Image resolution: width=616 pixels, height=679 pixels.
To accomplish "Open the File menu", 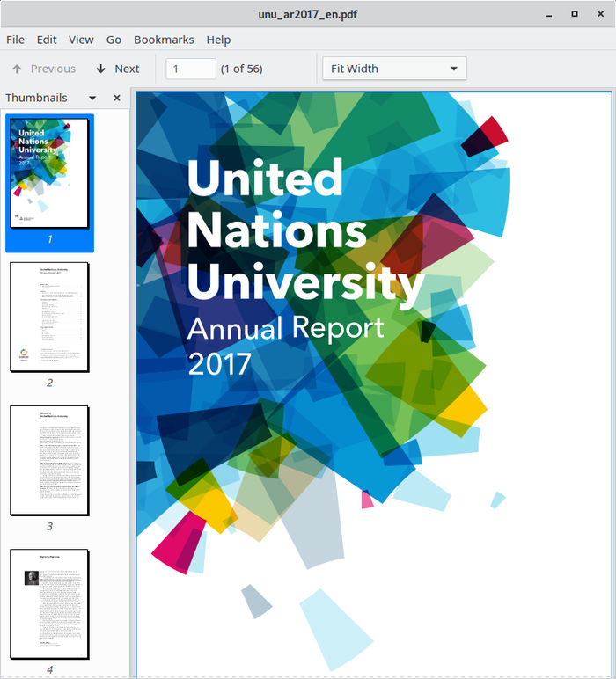I will 15,40.
